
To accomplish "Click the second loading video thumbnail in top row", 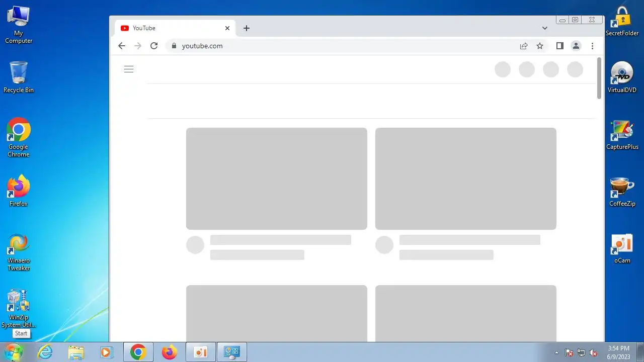I will 466,178.
